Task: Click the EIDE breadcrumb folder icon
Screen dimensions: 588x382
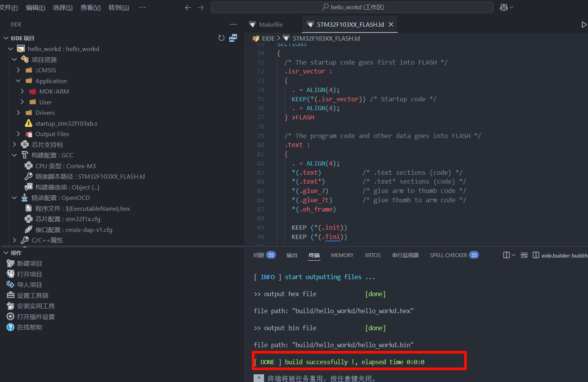Action: pyautogui.click(x=256, y=38)
